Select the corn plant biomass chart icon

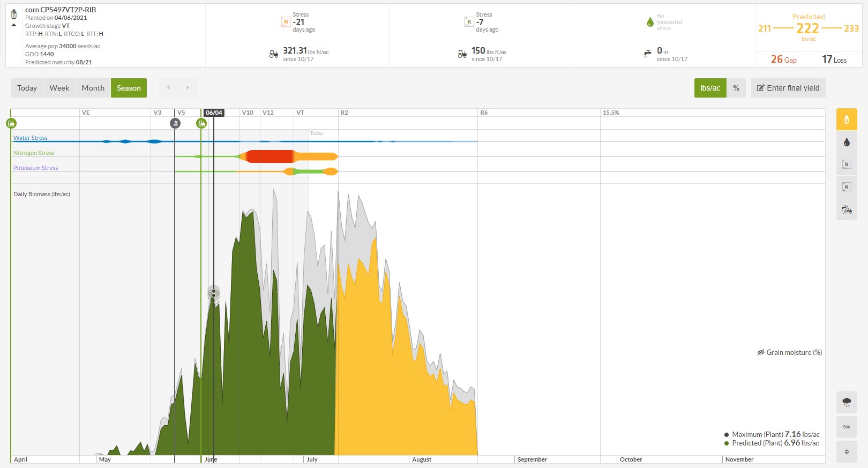[847, 120]
